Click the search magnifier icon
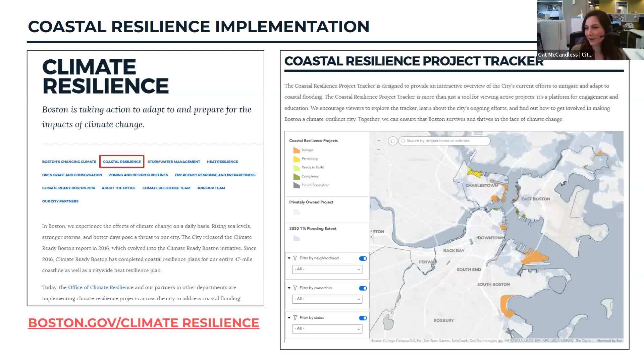This screenshot has height=362, width=644. tap(403, 141)
